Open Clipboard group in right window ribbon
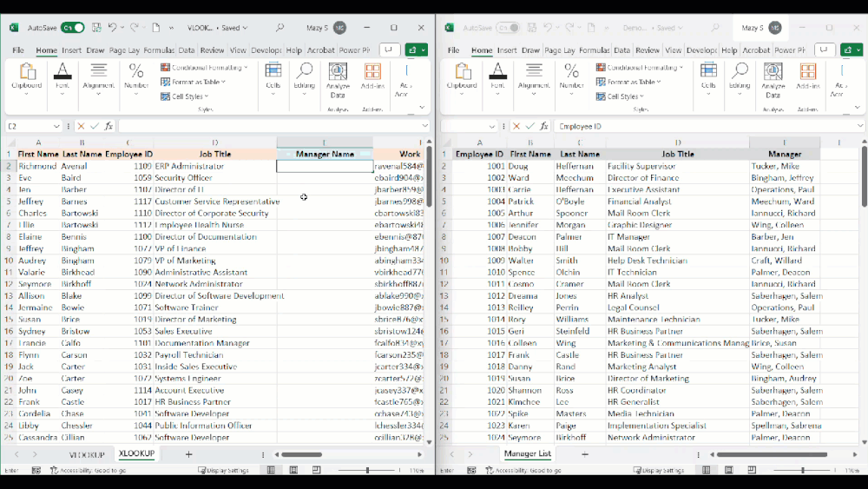The height and width of the screenshot is (489, 868). [462, 79]
